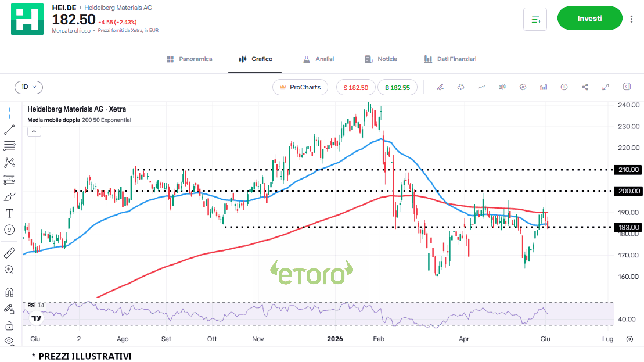644x362 pixels.
Task: Select the trend line drawing tool
Action: 9,130
